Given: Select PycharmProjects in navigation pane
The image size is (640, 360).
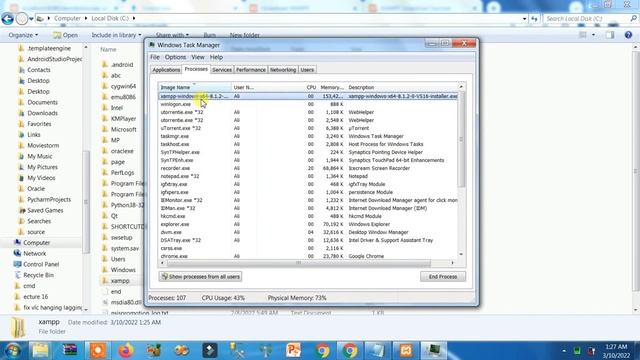Looking at the screenshot, I should 49,200.
